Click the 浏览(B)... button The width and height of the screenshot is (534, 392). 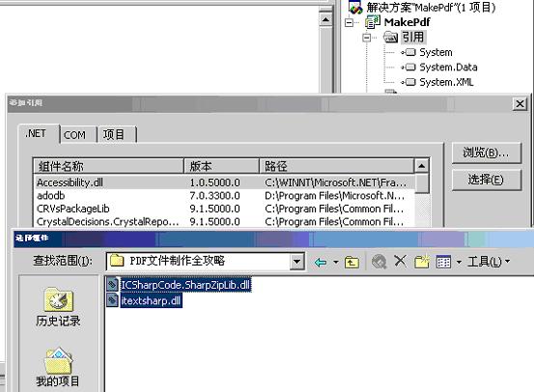click(x=487, y=153)
